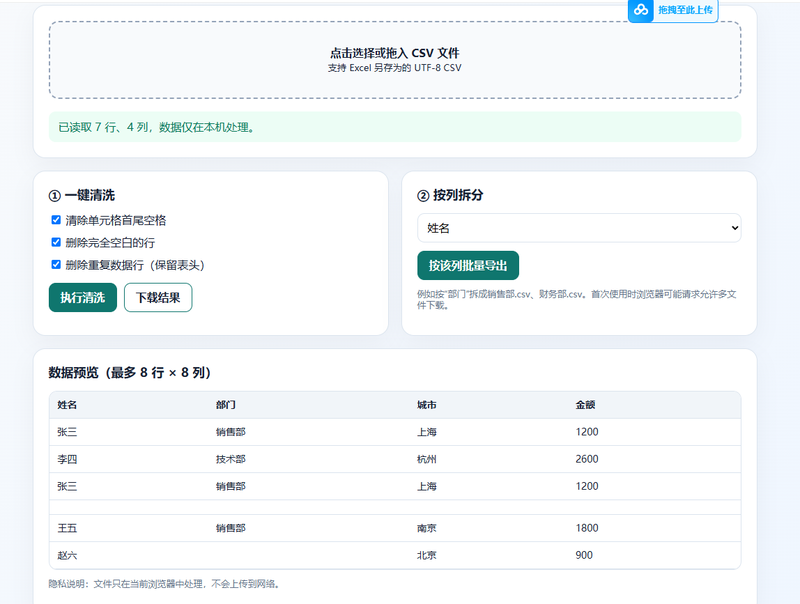Toggle 删除完全空白的行 checkbox

click(56, 242)
